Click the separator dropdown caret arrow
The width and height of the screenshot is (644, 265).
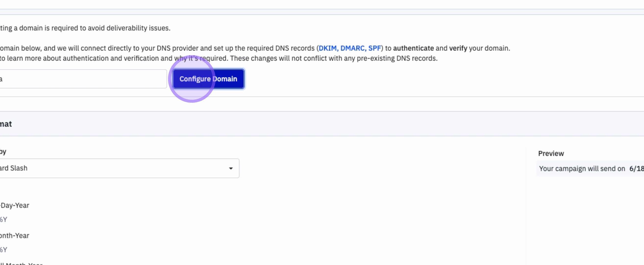click(x=231, y=168)
